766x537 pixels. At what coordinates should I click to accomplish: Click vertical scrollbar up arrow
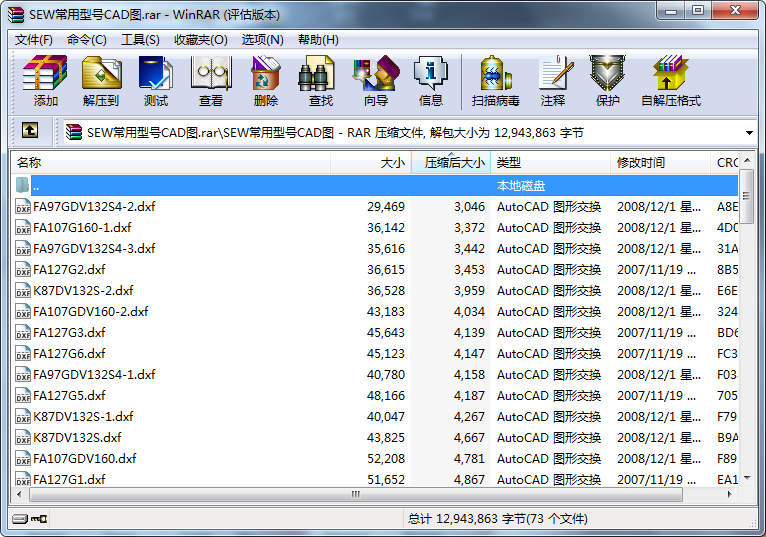pyautogui.click(x=747, y=160)
